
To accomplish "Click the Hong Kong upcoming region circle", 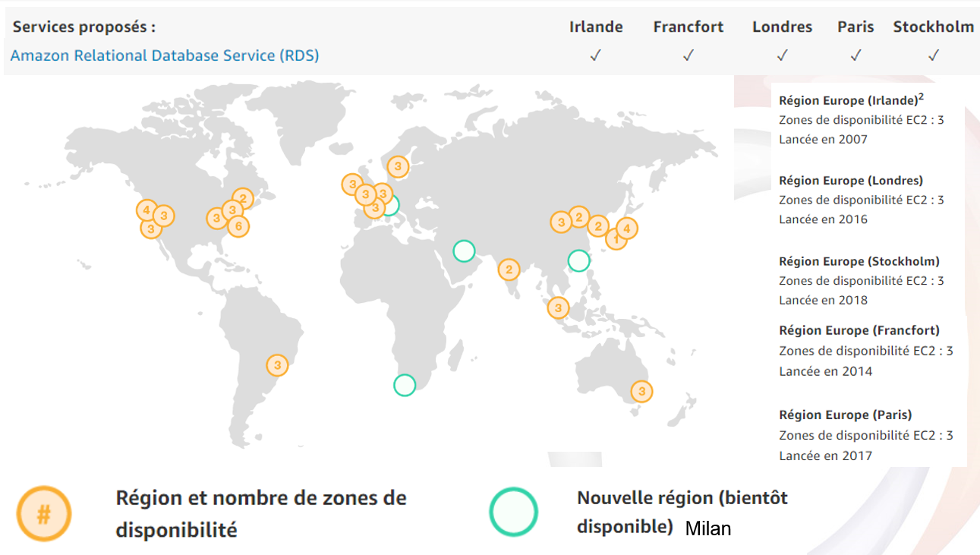I will [578, 260].
